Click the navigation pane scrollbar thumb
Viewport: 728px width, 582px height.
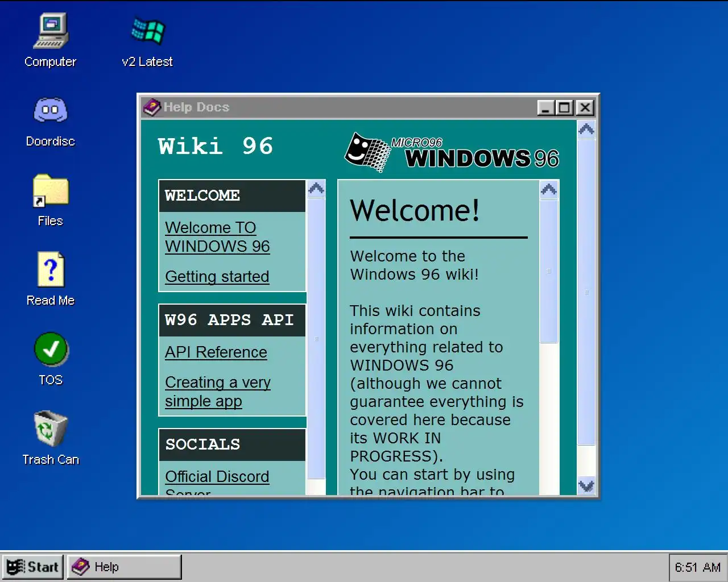click(316, 338)
